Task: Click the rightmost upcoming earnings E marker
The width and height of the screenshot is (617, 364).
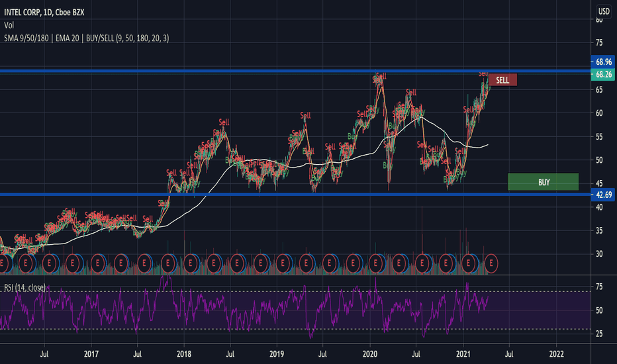Action: [491, 263]
